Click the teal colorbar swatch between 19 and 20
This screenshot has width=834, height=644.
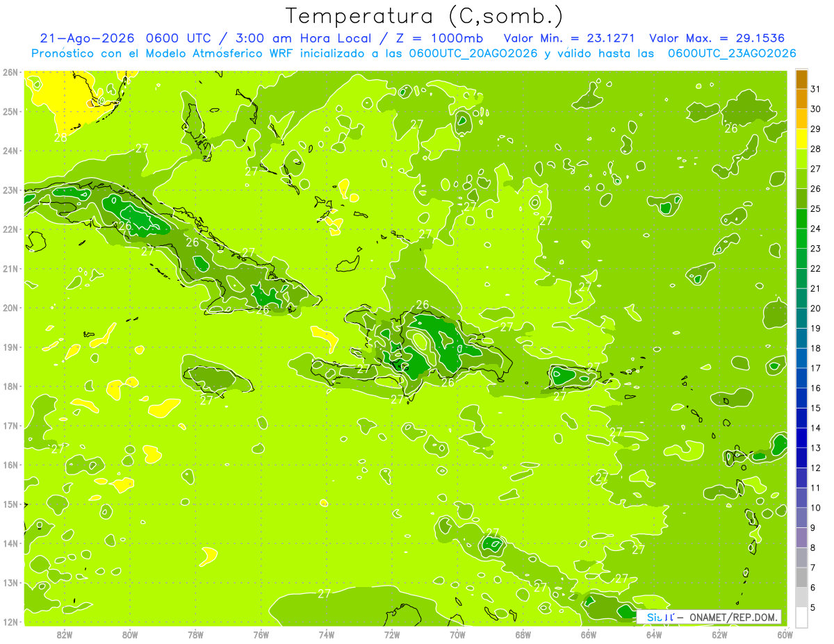(801, 318)
